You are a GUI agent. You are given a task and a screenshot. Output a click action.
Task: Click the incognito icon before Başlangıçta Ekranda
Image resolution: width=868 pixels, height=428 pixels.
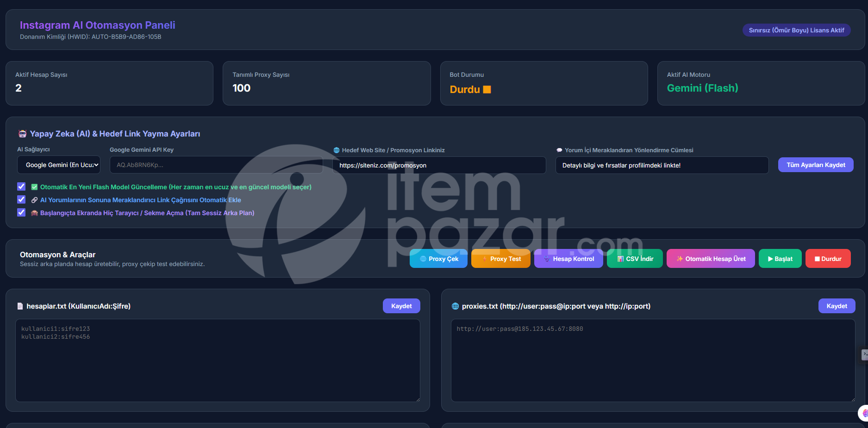tap(34, 213)
